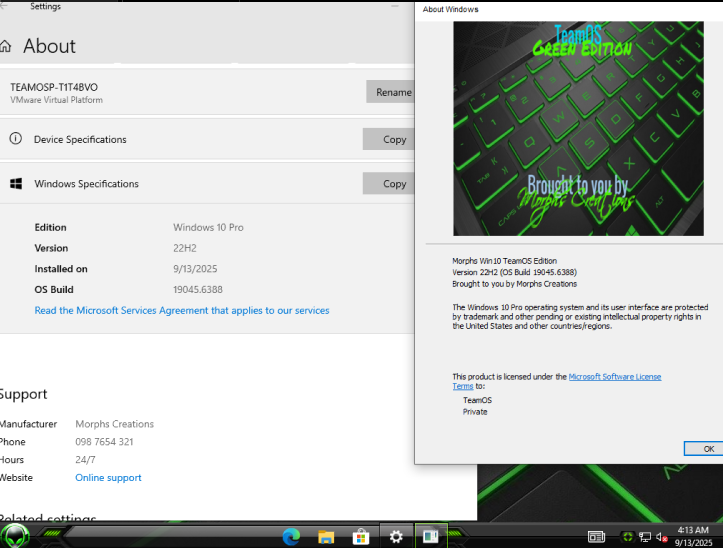
Task: Click the Rename this PC button
Action: coord(391,92)
